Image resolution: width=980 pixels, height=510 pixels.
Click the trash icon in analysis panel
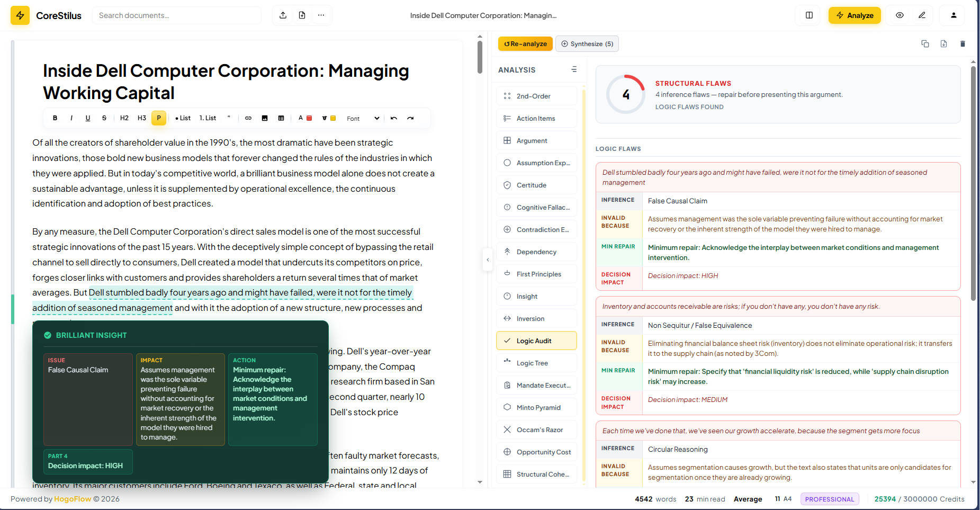[x=963, y=43]
